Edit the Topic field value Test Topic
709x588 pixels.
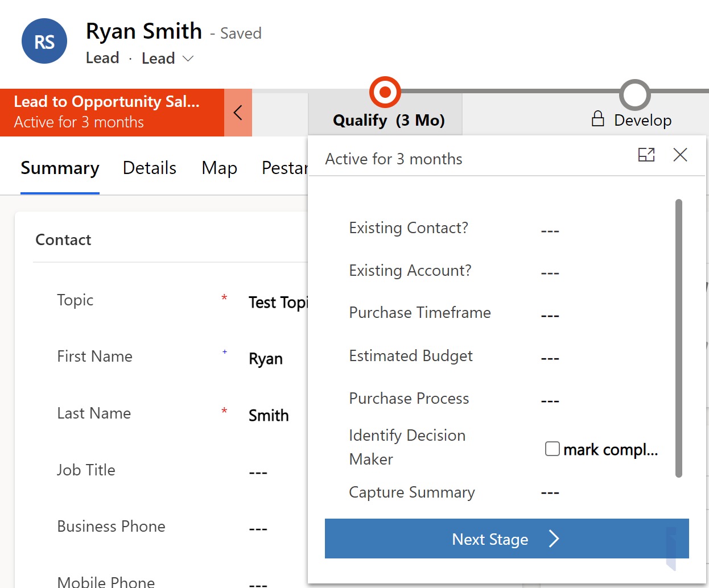(278, 303)
